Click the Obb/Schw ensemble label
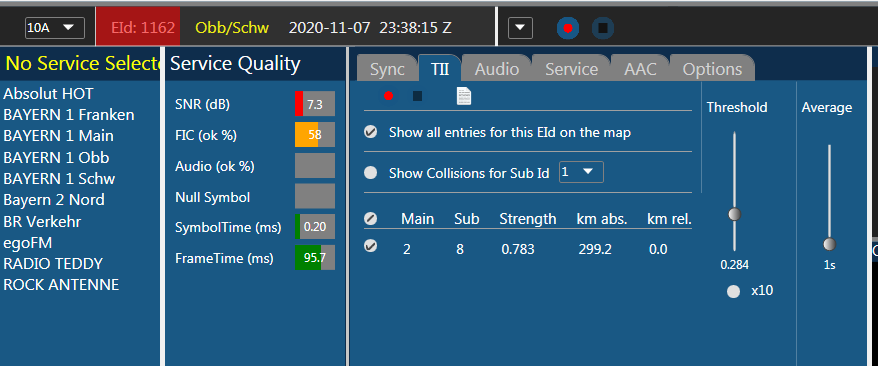This screenshot has width=878, height=366. pyautogui.click(x=232, y=28)
